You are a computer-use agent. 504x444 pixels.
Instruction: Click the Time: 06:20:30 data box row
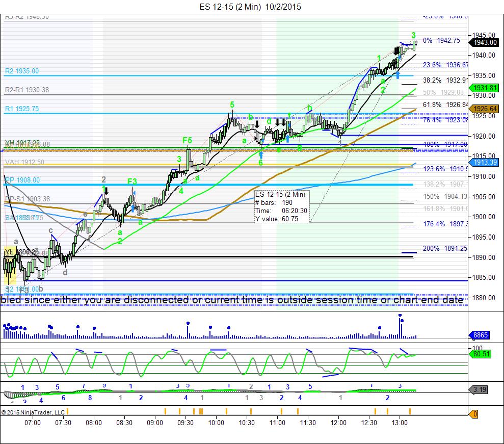click(x=281, y=211)
